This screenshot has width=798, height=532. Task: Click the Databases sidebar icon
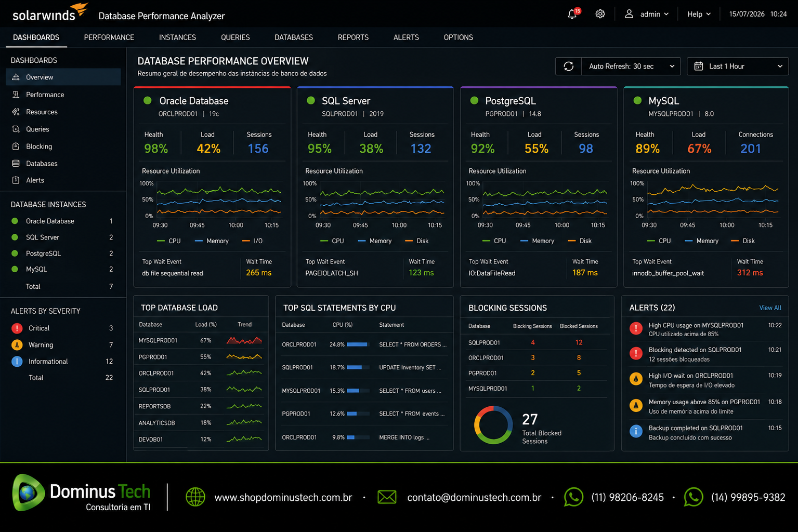pos(16,164)
